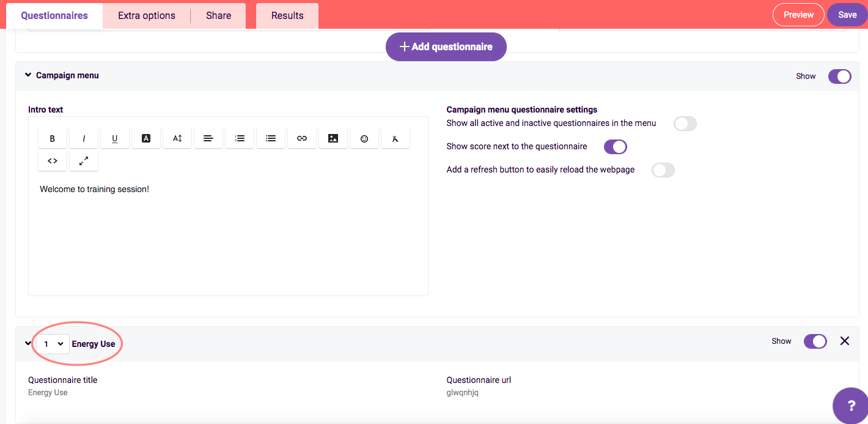Switch to the Extra options tab
Image resolution: width=868 pixels, height=424 pixels.
coord(146,15)
